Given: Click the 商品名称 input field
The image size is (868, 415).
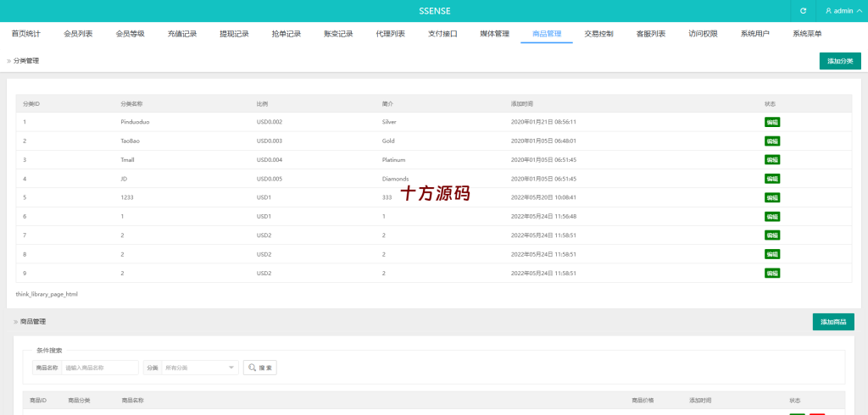Looking at the screenshot, I should 100,368.
